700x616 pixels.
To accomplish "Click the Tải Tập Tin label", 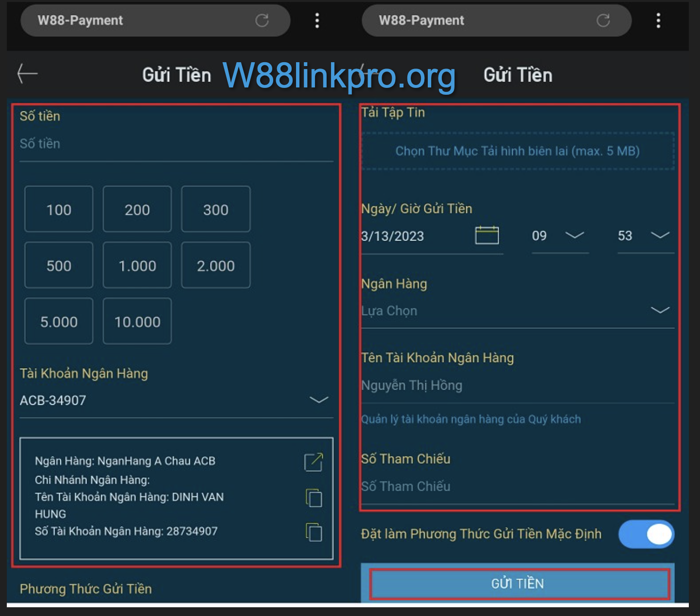I will click(x=393, y=113).
